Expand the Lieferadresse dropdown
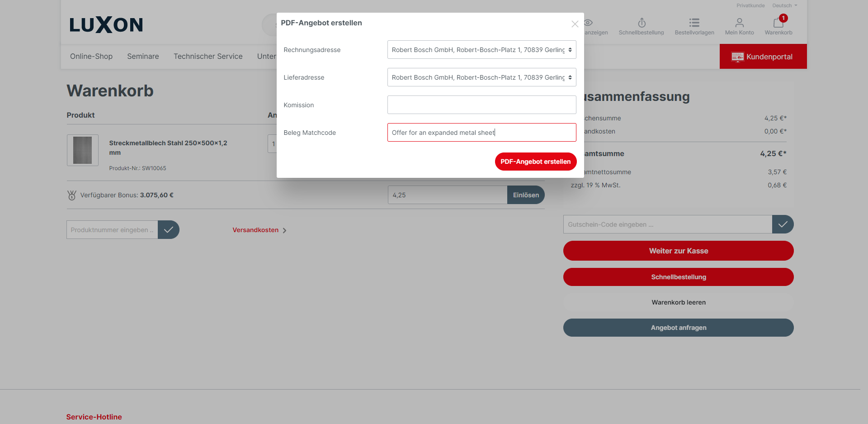This screenshot has height=424, width=868. (x=481, y=77)
